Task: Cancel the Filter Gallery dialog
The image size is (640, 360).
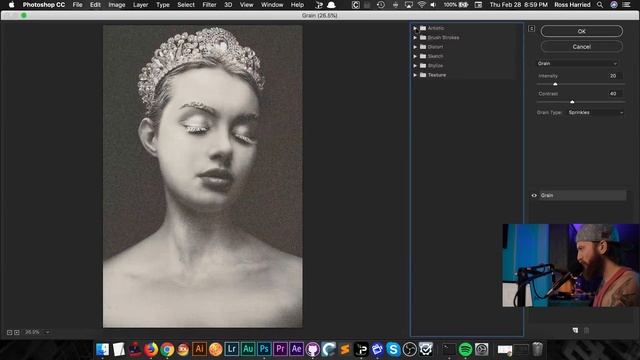Action: point(582,47)
